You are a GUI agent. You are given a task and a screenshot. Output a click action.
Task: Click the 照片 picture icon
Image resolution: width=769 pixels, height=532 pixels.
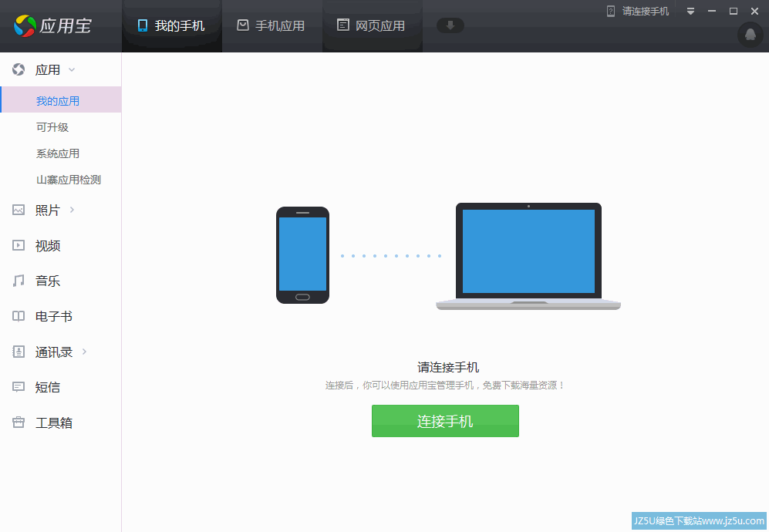19,210
